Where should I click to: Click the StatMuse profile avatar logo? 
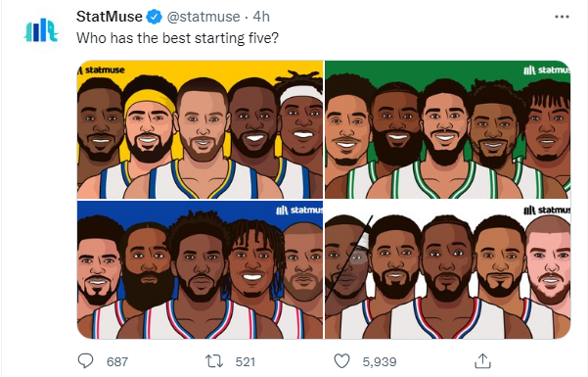pos(41,30)
